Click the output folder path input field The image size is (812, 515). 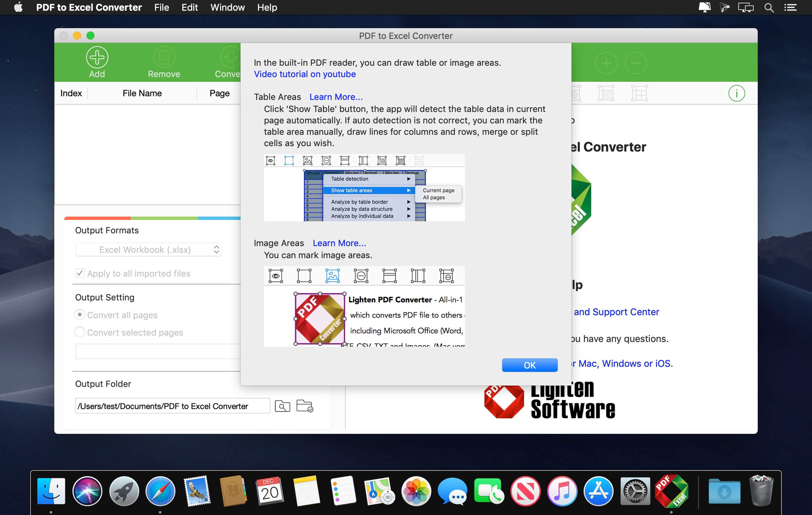coord(172,406)
